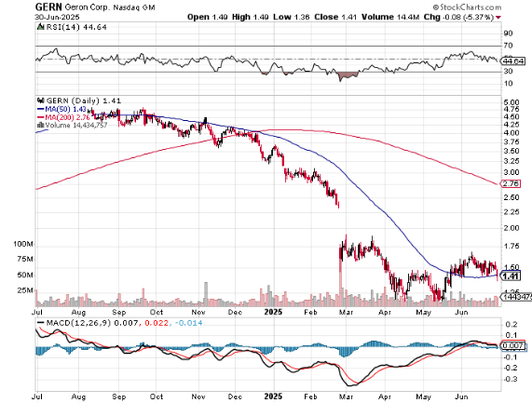Click the High 1.49 value

[251, 17]
